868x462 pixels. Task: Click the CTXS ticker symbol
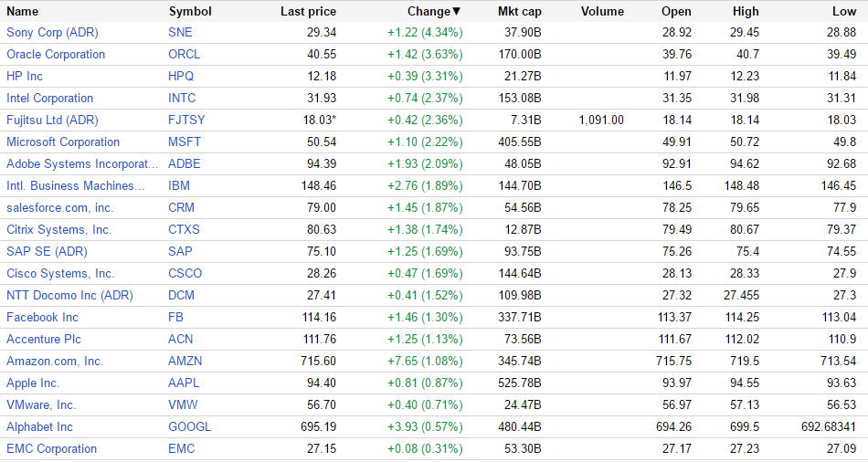coord(184,229)
